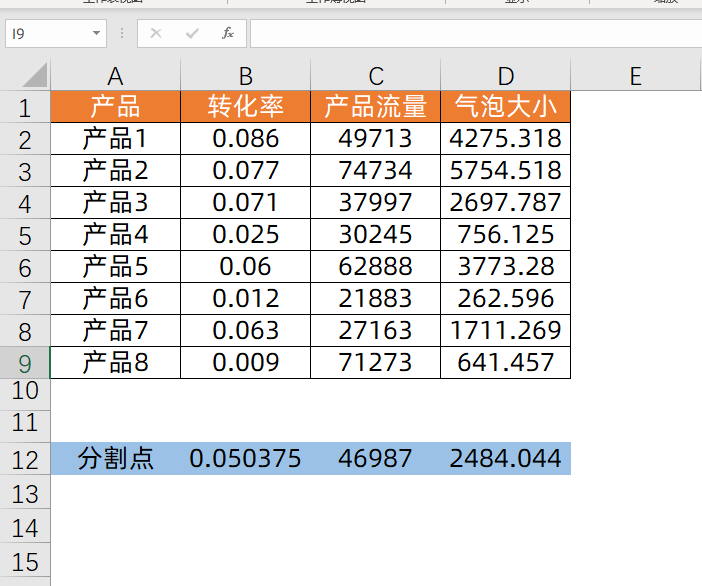Select row 9 header
The image size is (702, 586).
(x=25, y=363)
